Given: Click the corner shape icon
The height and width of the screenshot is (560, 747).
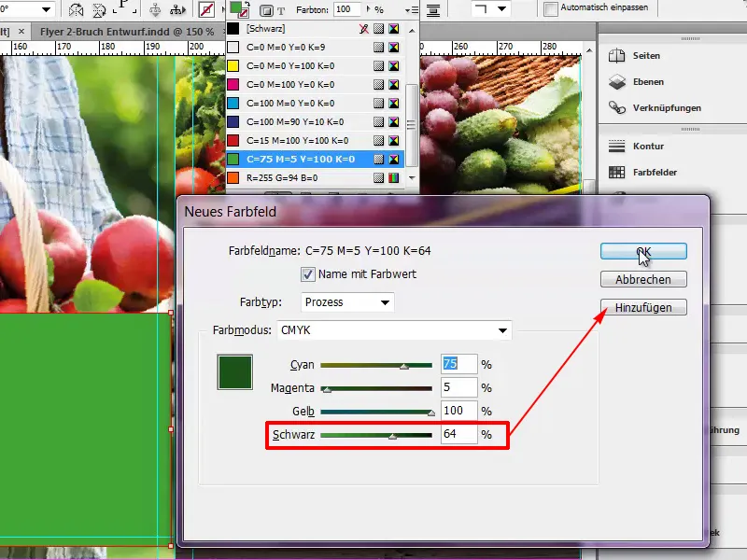Looking at the screenshot, I should (x=481, y=8).
